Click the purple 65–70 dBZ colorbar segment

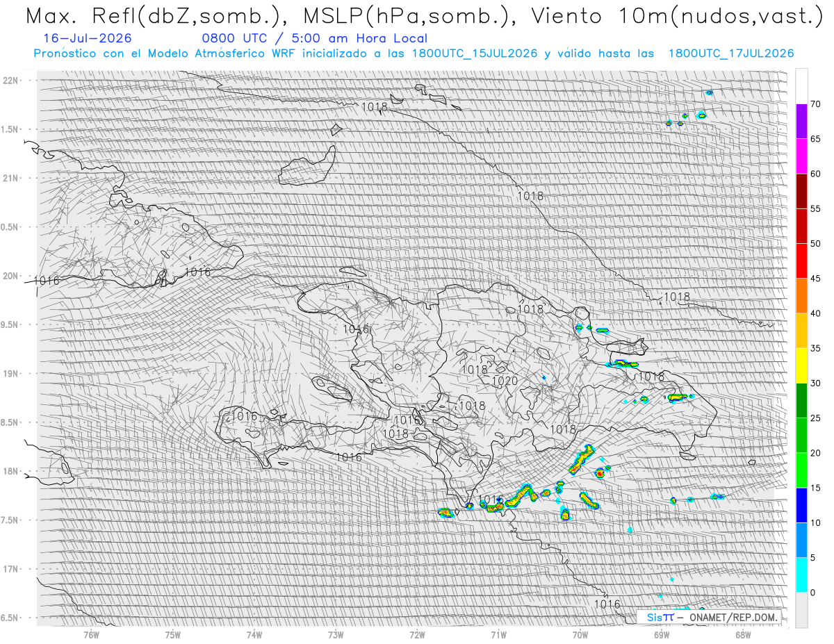[x=801, y=121]
